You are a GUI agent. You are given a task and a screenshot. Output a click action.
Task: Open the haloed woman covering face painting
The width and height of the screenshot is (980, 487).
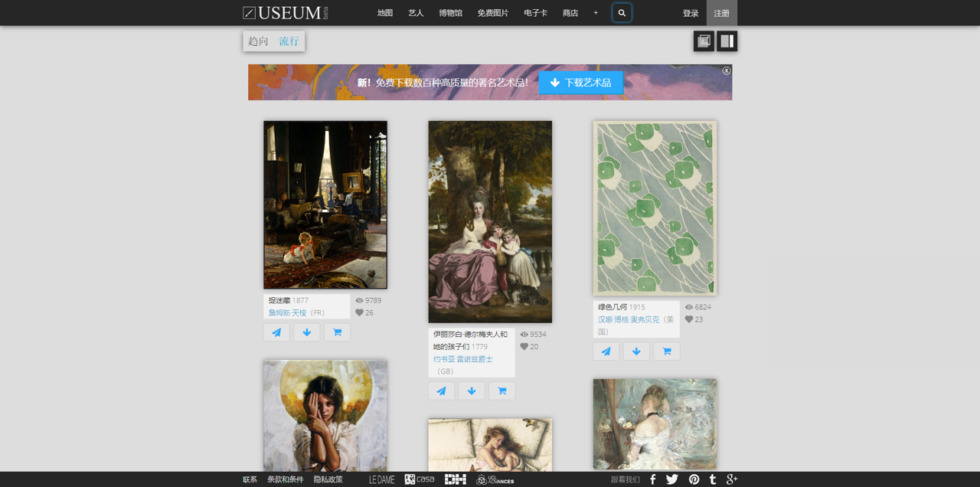coord(325,416)
